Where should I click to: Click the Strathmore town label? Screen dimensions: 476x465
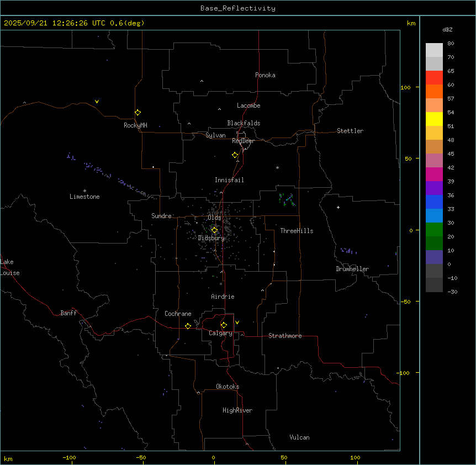tap(285, 336)
